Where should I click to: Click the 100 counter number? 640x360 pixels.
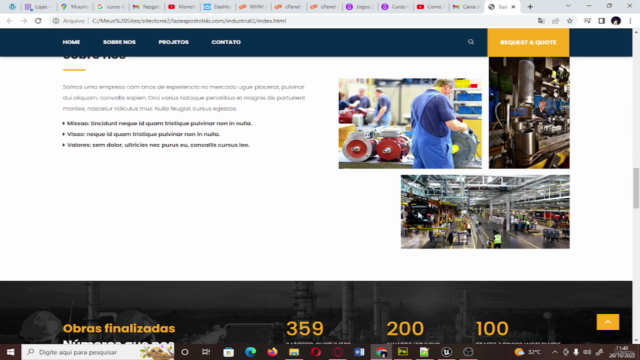pyautogui.click(x=492, y=328)
